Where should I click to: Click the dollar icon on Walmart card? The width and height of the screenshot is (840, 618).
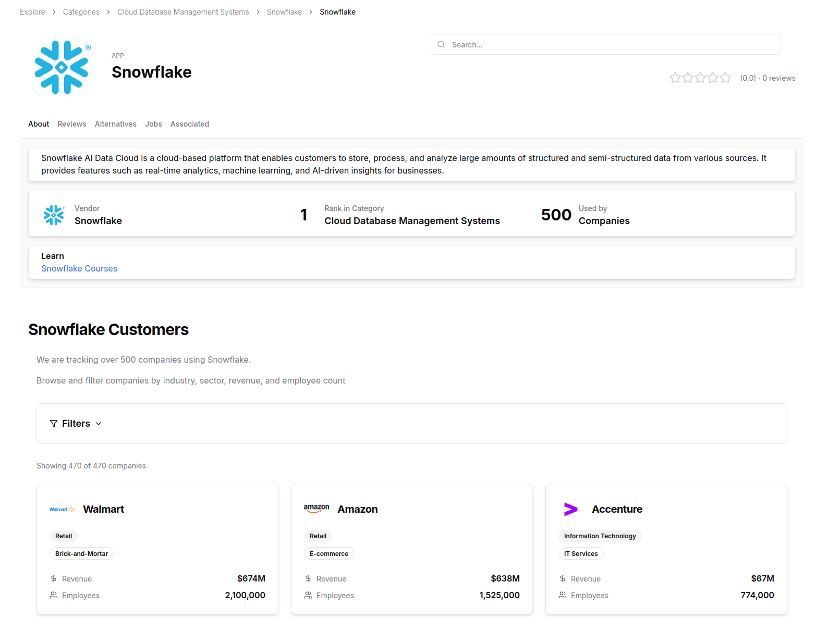54,578
